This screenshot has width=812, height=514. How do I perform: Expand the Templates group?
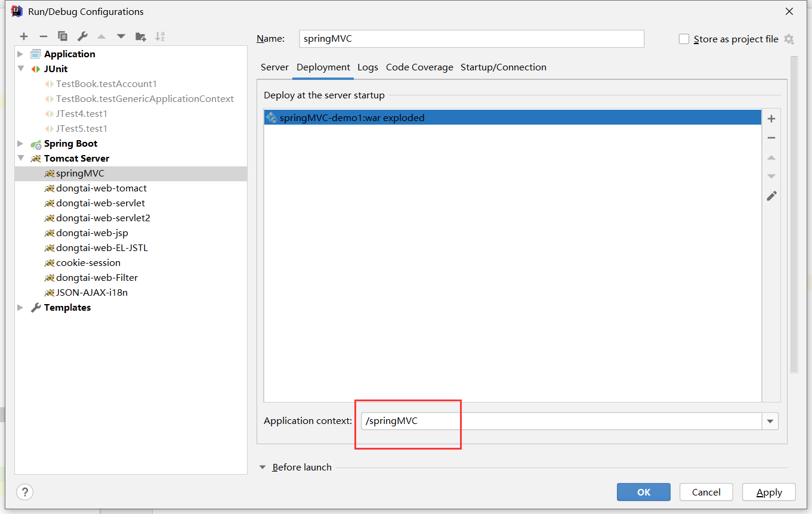pos(21,308)
